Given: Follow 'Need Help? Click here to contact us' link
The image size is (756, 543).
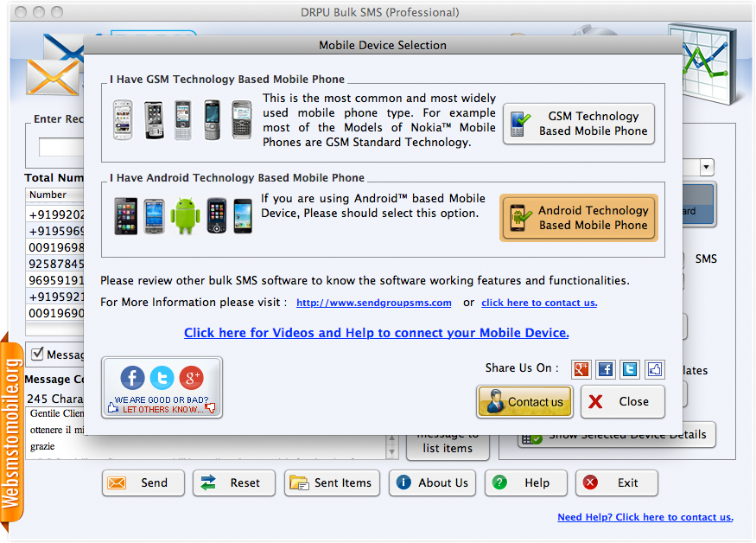Looking at the screenshot, I should point(645,517).
